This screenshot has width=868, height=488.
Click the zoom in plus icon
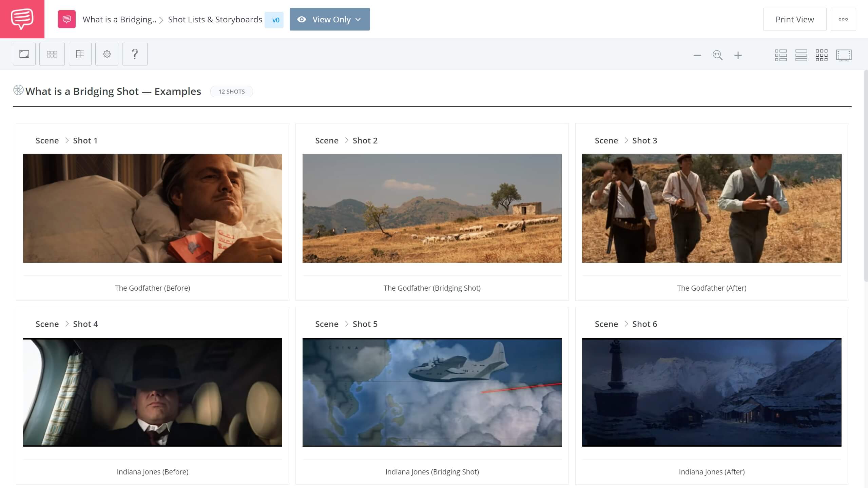tap(738, 55)
